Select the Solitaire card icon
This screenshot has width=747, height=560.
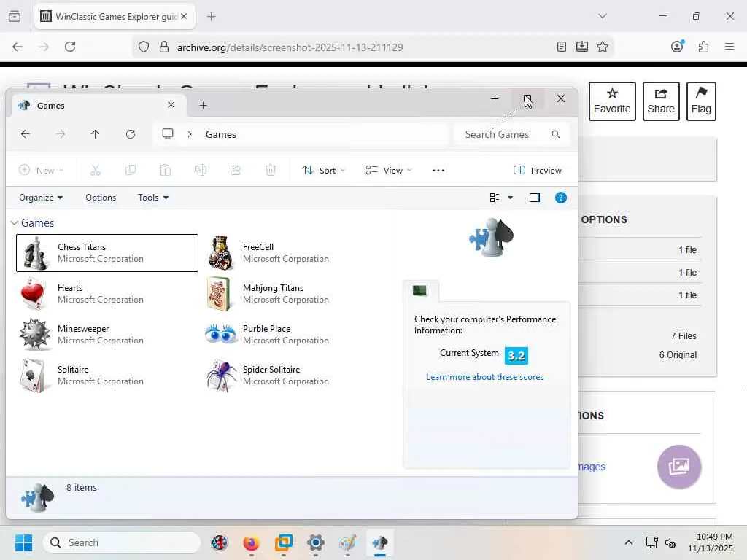33,376
